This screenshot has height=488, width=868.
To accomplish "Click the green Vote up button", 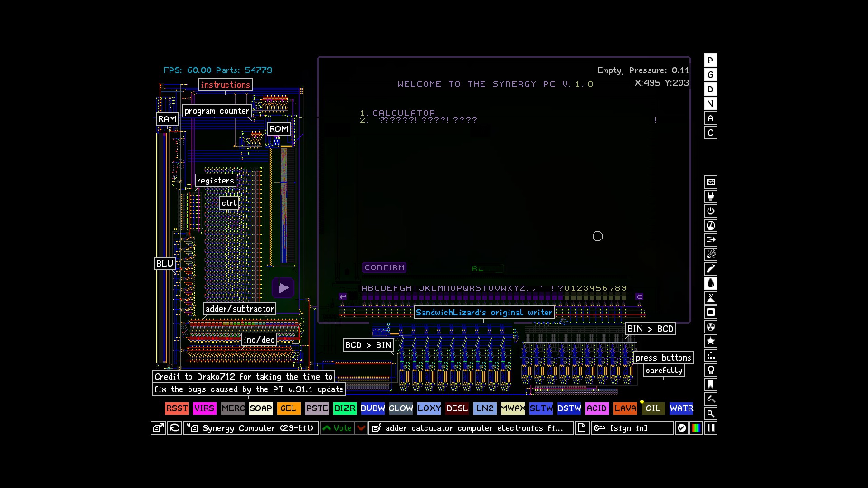I will click(x=337, y=428).
